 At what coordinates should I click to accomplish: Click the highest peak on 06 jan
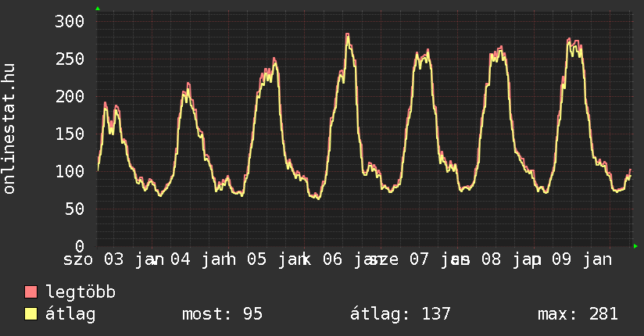[x=347, y=35]
